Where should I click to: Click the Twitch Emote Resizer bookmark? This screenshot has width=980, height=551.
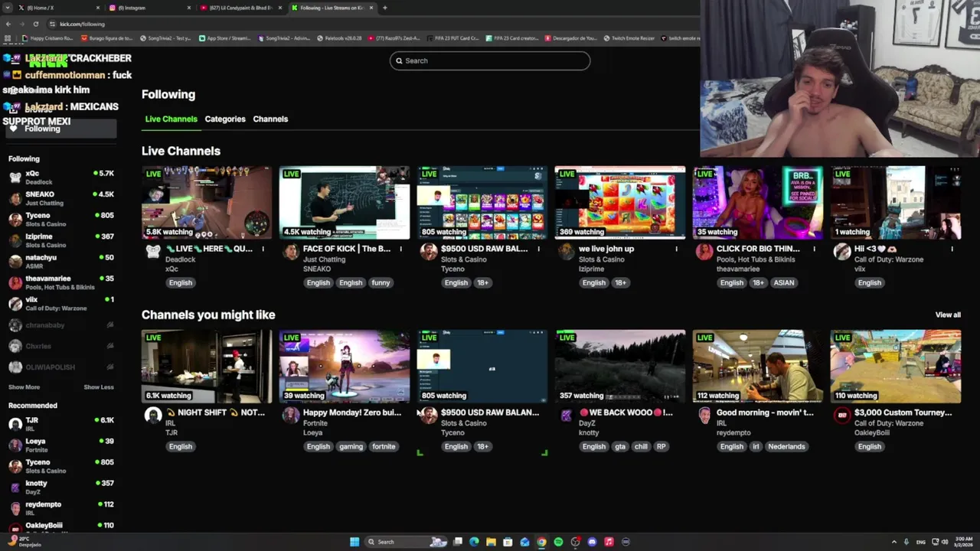(x=629, y=38)
